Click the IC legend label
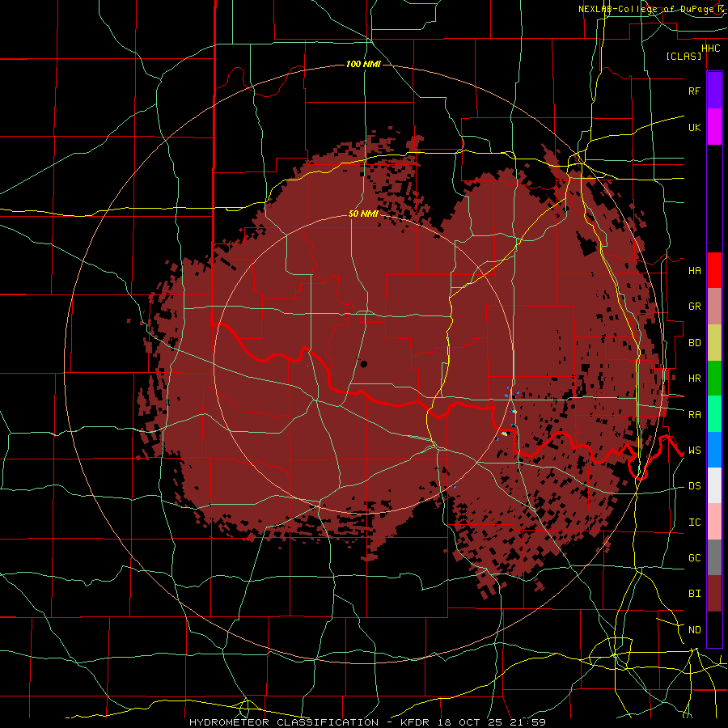The image size is (728, 728). (694, 523)
